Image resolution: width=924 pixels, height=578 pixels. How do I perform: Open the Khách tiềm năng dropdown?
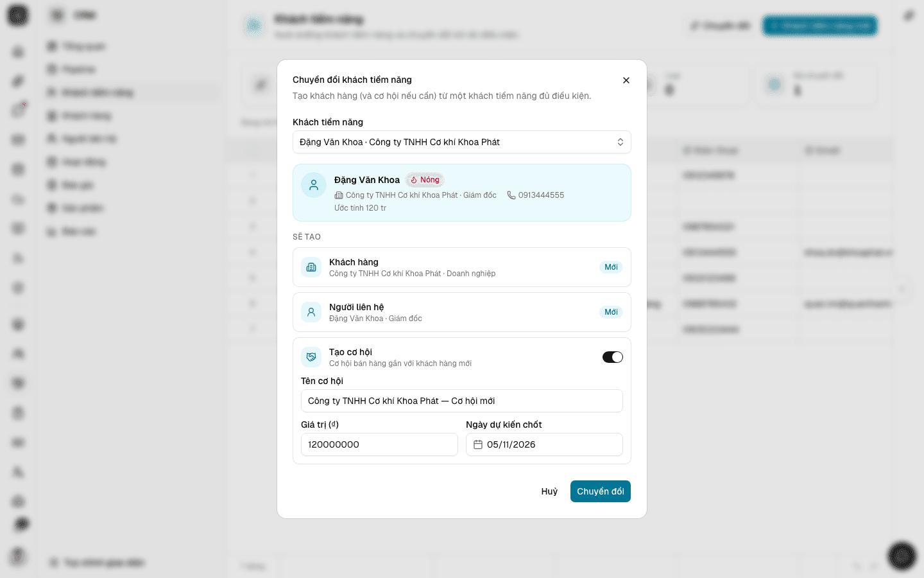pyautogui.click(x=462, y=142)
